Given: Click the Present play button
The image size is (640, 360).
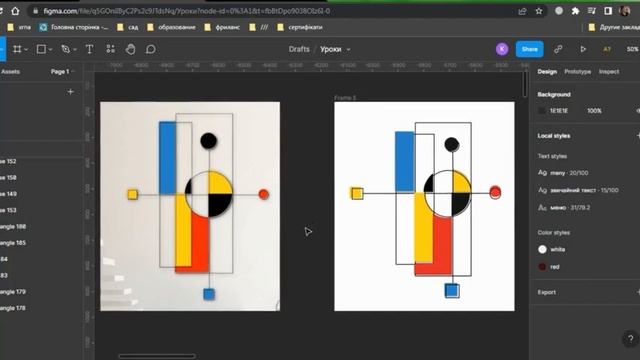Looking at the screenshot, I should coord(583,49).
